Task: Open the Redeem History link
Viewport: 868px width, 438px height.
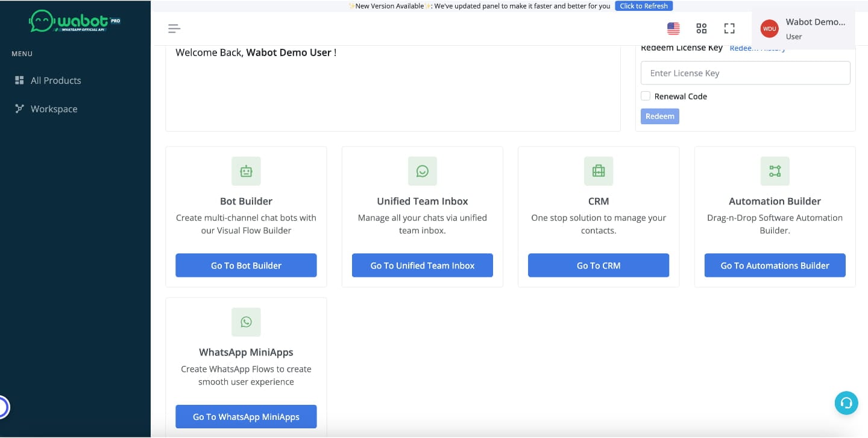Action: (757, 48)
